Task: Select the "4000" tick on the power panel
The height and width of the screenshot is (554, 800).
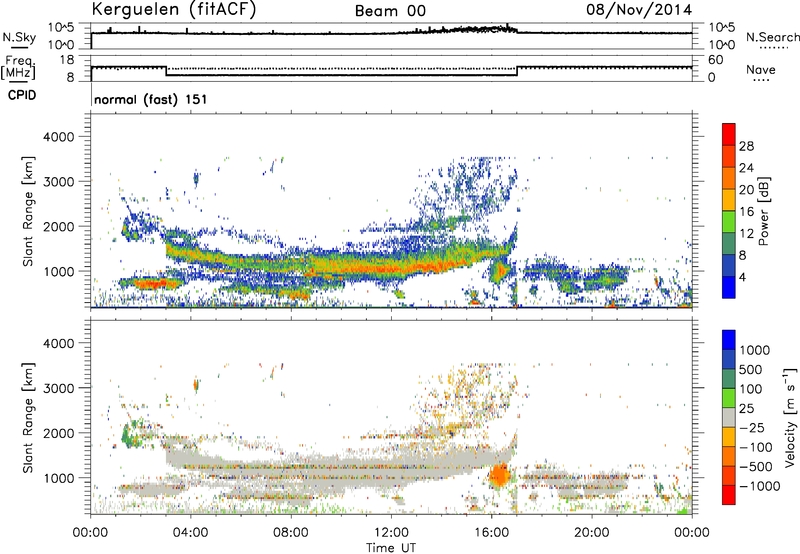Action: point(58,137)
